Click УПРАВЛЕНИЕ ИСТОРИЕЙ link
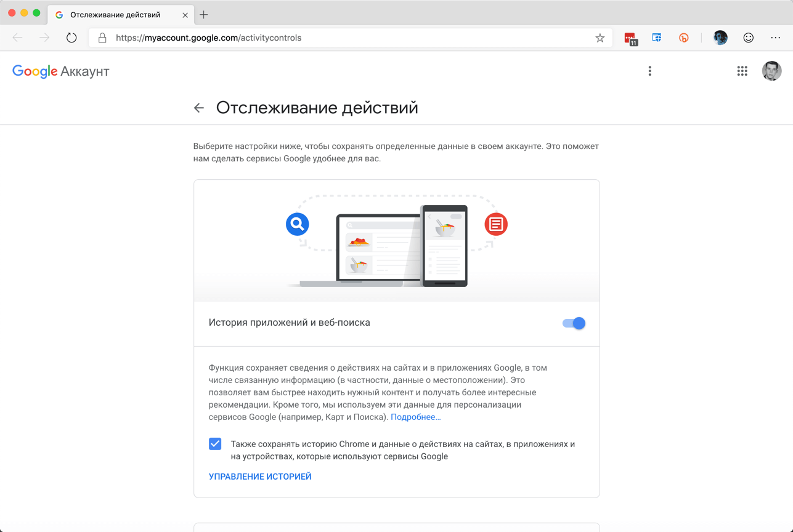The width and height of the screenshot is (793, 532). point(260,477)
